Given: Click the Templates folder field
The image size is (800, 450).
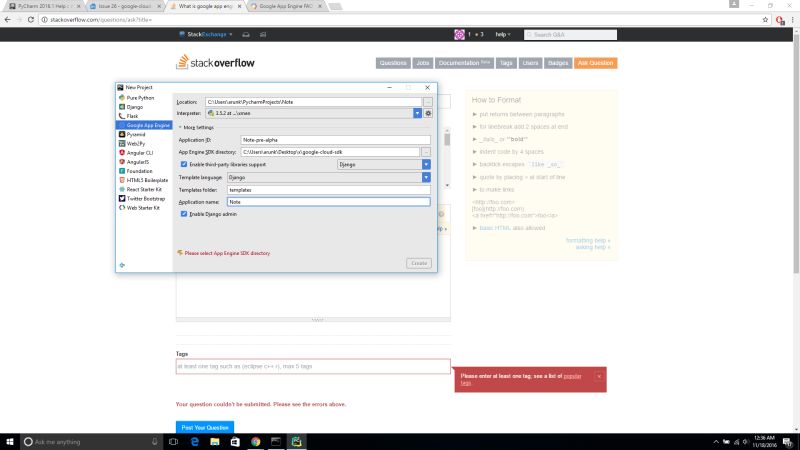Looking at the screenshot, I should (329, 190).
